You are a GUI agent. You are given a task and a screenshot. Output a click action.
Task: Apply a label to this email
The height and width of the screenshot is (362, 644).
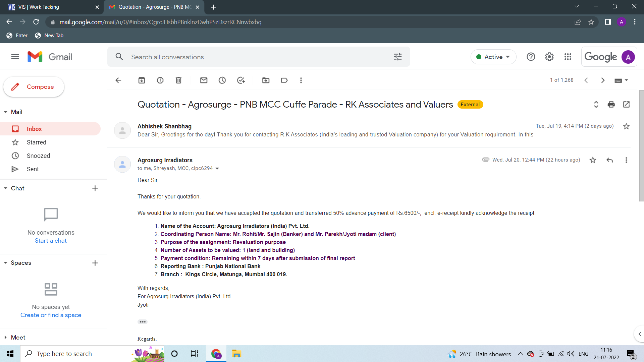click(284, 80)
